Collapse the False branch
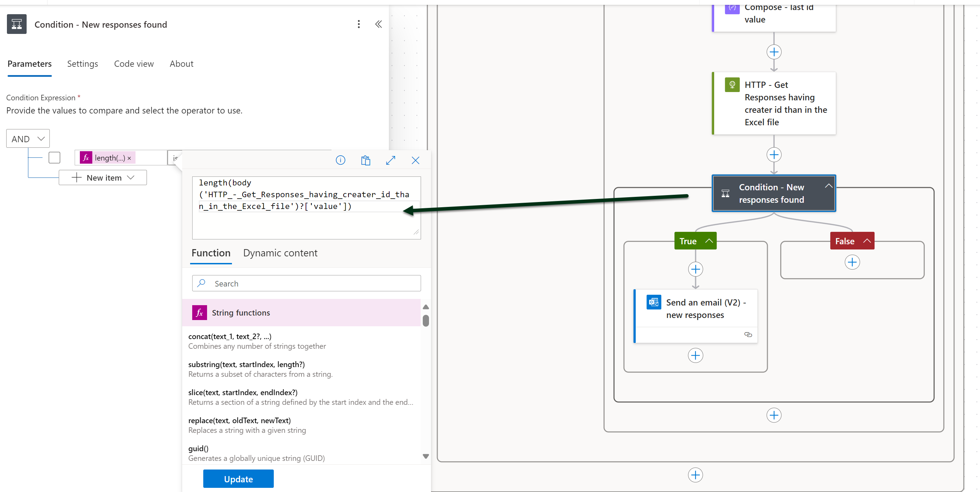980x492 pixels. tap(867, 241)
